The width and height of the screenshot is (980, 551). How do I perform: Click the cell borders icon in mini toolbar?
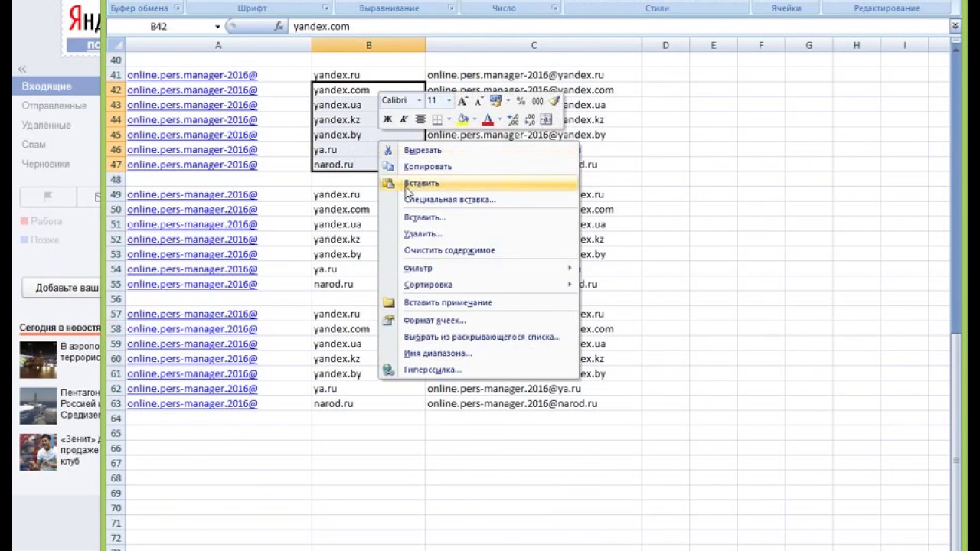pyautogui.click(x=437, y=119)
